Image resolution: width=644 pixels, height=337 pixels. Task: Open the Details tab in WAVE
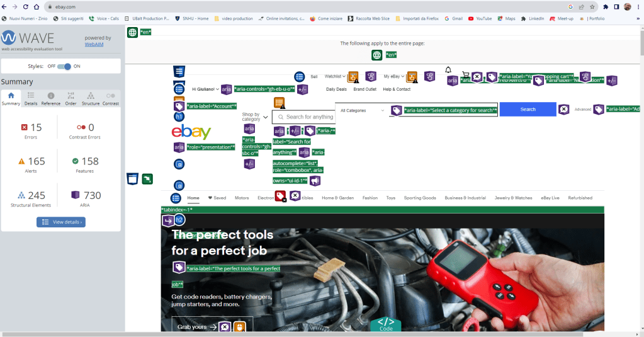pyautogui.click(x=31, y=98)
